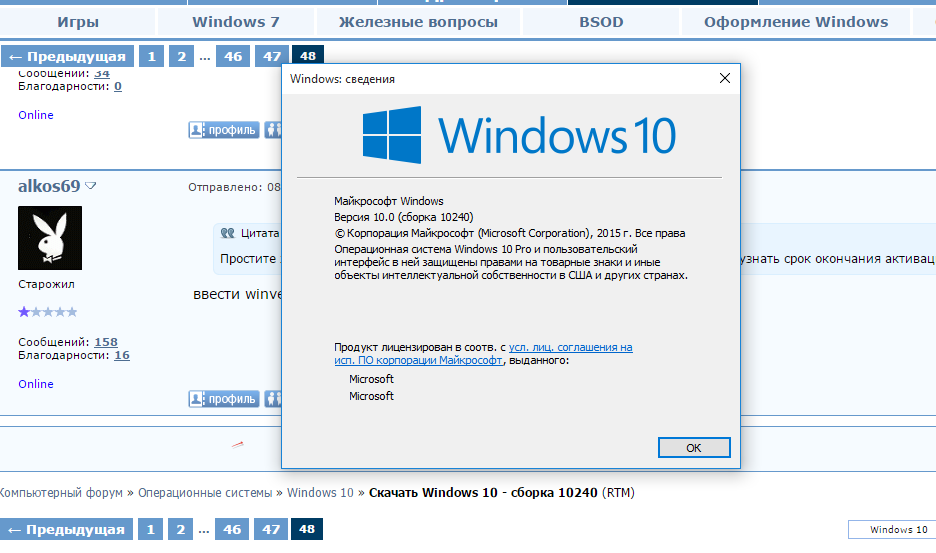Select page 48 in top pagination
The width and height of the screenshot is (936, 553).
point(307,55)
